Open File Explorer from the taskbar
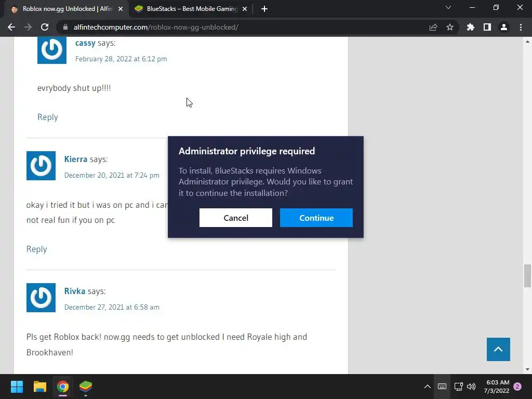This screenshot has height=399, width=532. 39,387
